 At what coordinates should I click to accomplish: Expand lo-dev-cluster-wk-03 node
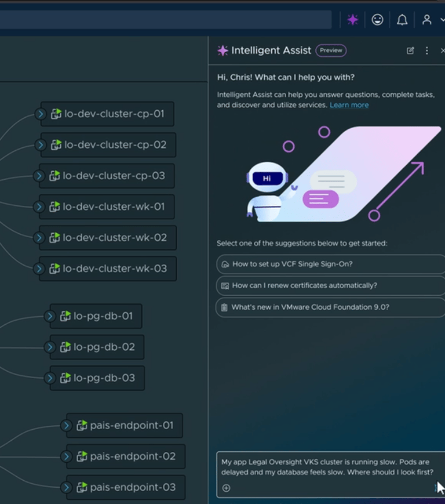click(39, 269)
